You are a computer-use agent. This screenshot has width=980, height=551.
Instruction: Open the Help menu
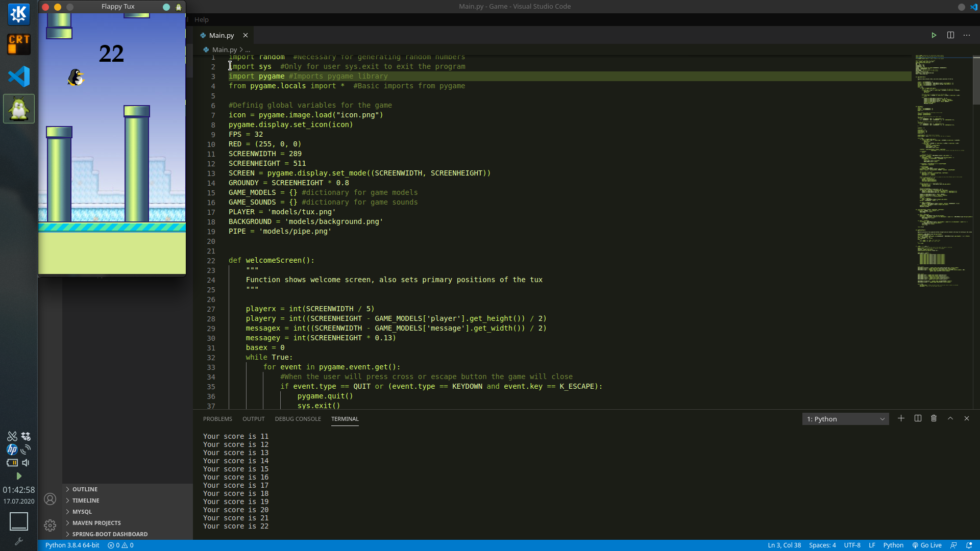(202, 19)
